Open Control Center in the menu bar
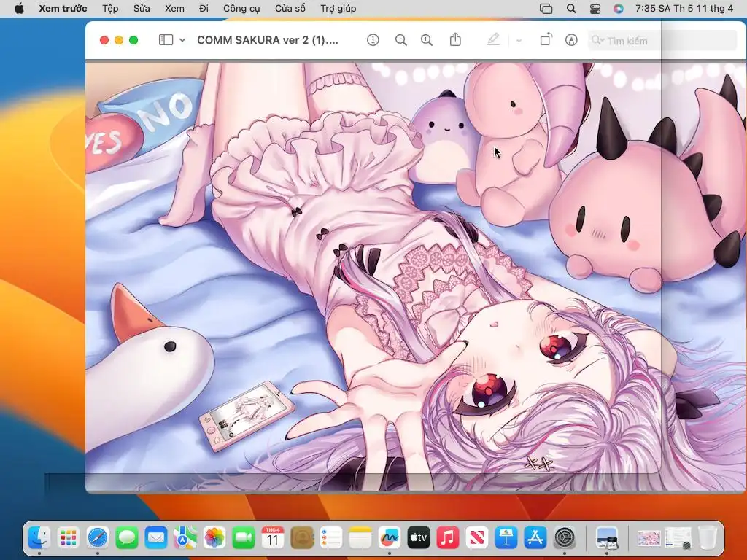 point(595,9)
